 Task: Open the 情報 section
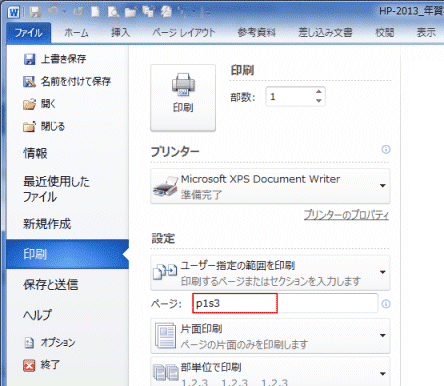coord(35,153)
